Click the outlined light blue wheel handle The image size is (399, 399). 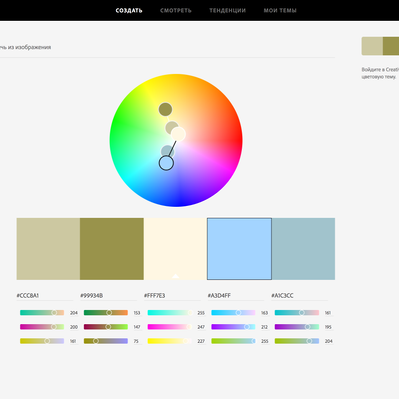[166, 163]
